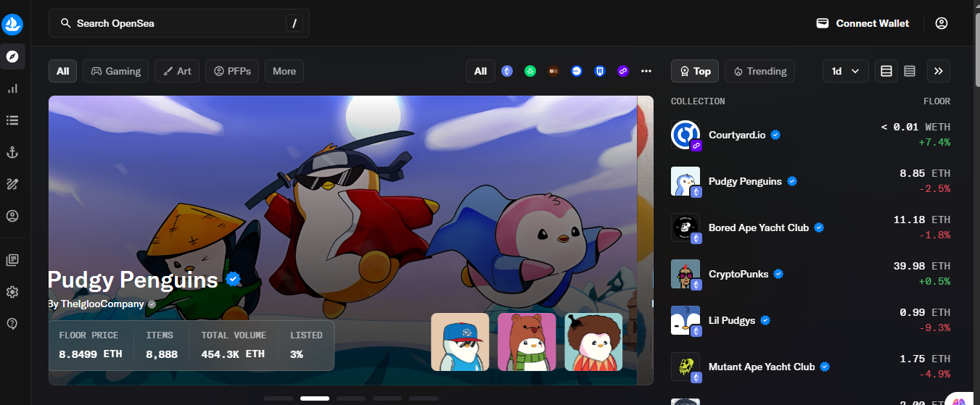Open the penguin with blue cap thumbnail
This screenshot has height=405, width=980.
click(460, 342)
